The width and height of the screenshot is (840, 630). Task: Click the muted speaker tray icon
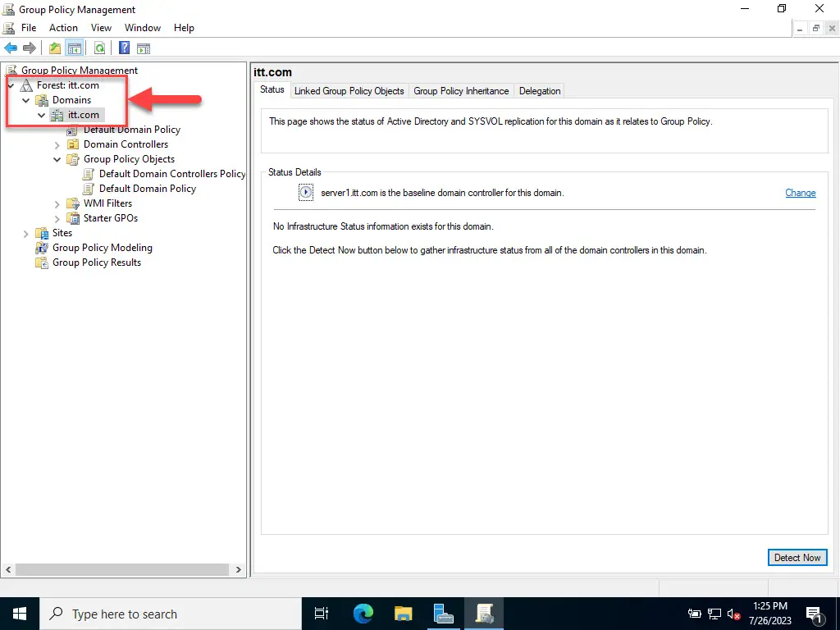point(734,614)
